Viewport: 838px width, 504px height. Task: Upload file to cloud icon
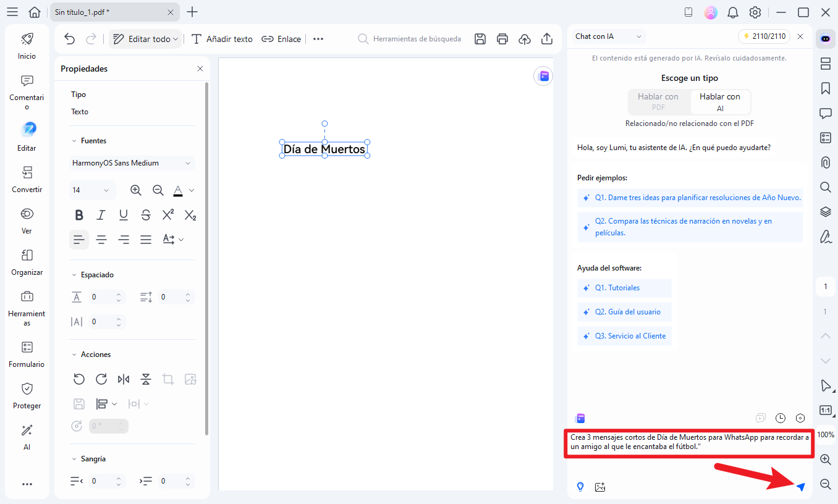(x=525, y=39)
